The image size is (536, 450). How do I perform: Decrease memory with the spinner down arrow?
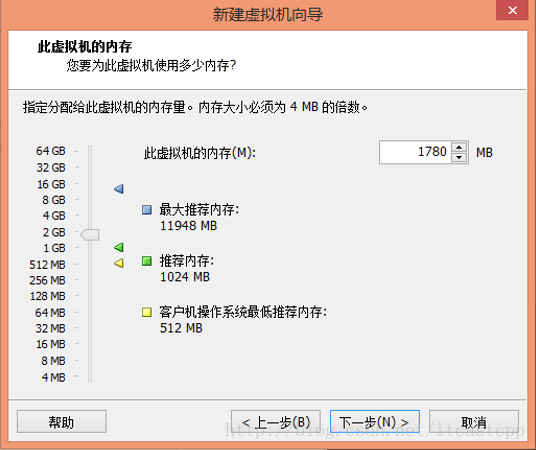tap(459, 157)
